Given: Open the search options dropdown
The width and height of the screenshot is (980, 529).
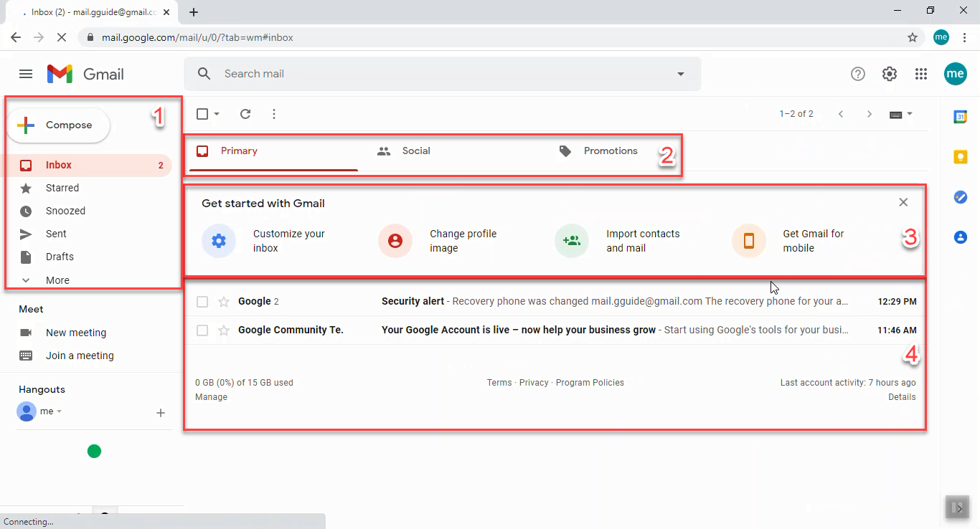Looking at the screenshot, I should 680,74.
